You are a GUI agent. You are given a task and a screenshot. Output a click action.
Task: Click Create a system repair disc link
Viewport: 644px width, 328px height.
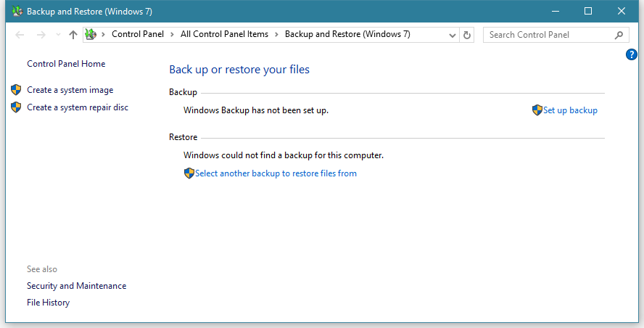coord(78,107)
